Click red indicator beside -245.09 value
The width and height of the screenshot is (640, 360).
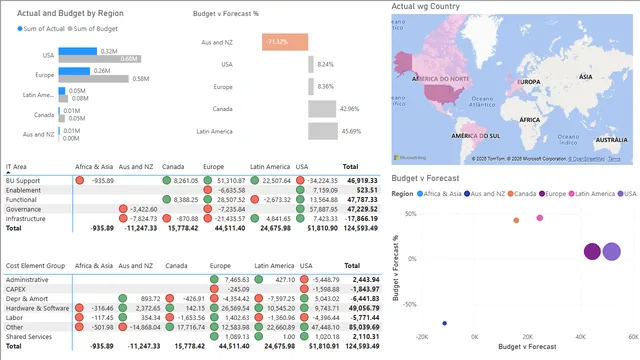[x=214, y=289]
